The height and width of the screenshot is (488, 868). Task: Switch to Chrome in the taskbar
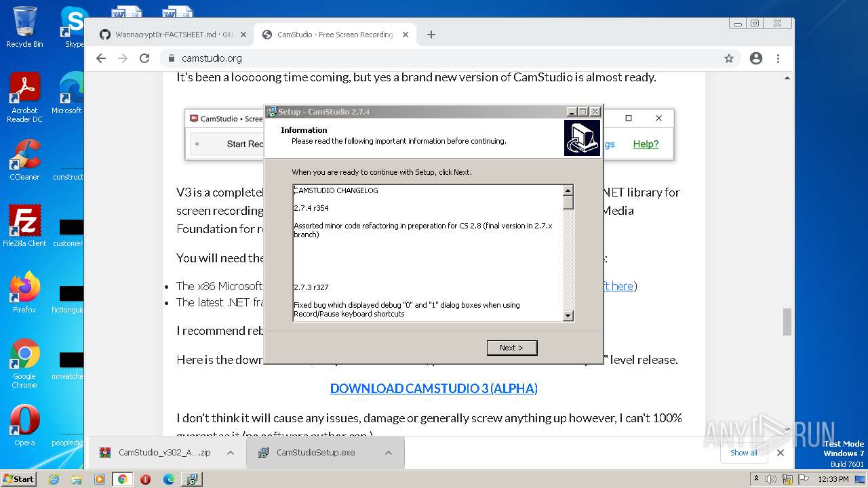tap(123, 479)
